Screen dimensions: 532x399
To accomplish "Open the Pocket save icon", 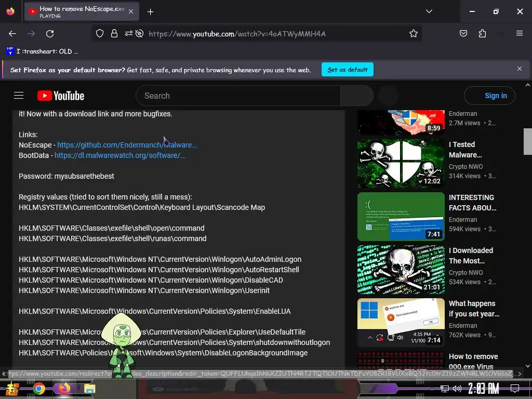I will (463, 34).
